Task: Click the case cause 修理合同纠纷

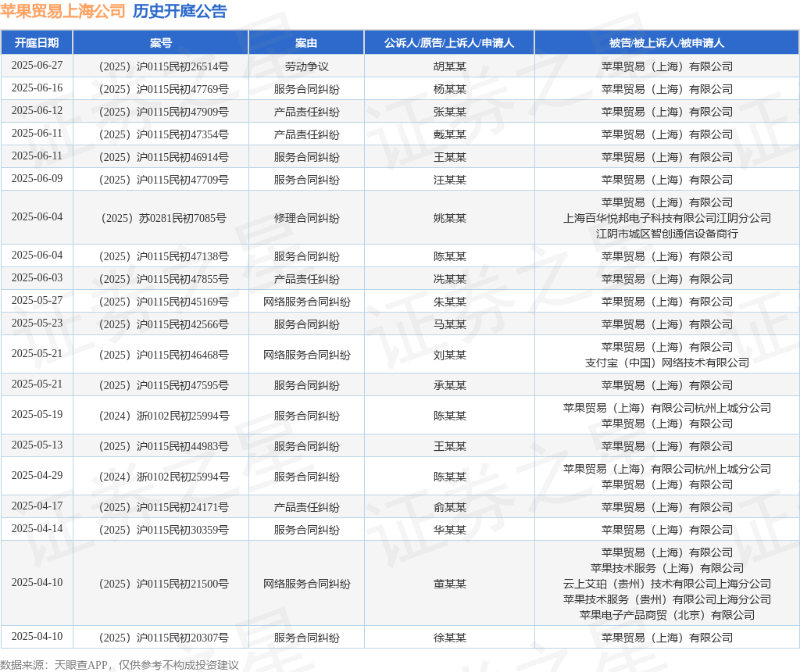Action: [306, 218]
